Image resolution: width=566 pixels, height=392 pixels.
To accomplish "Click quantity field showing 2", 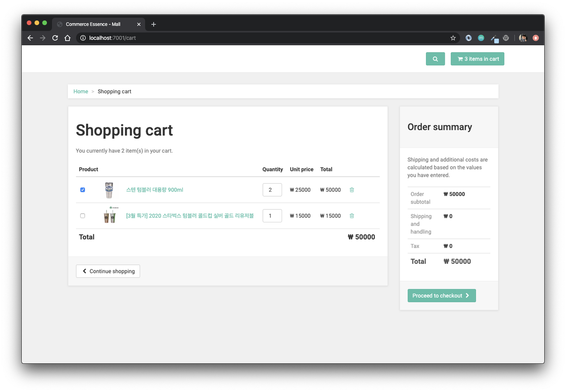I will 272,190.
